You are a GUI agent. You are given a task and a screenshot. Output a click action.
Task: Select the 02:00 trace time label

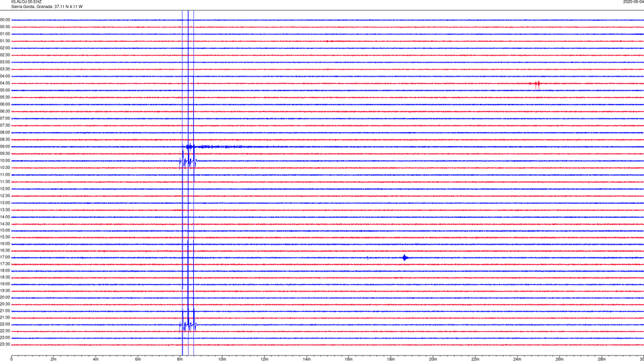5,48
